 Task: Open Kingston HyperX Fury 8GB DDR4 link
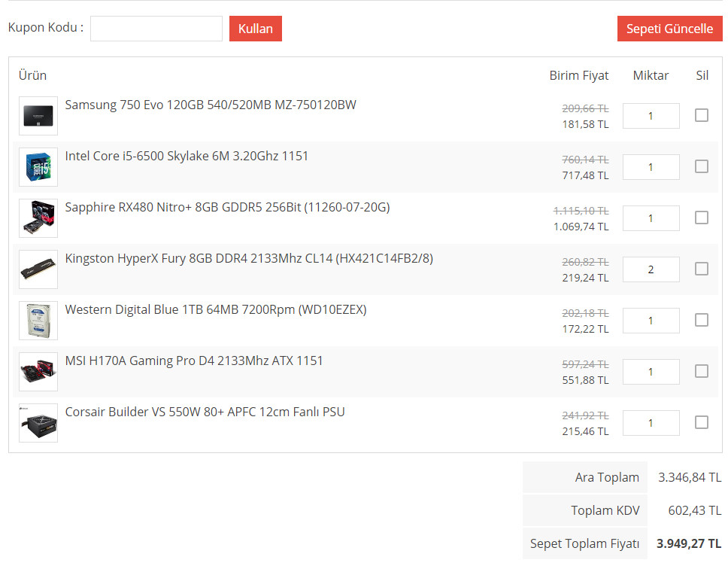pyautogui.click(x=249, y=258)
